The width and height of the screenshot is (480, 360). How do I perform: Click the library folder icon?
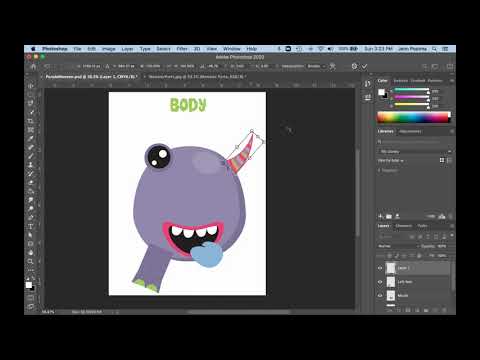pos(389,216)
